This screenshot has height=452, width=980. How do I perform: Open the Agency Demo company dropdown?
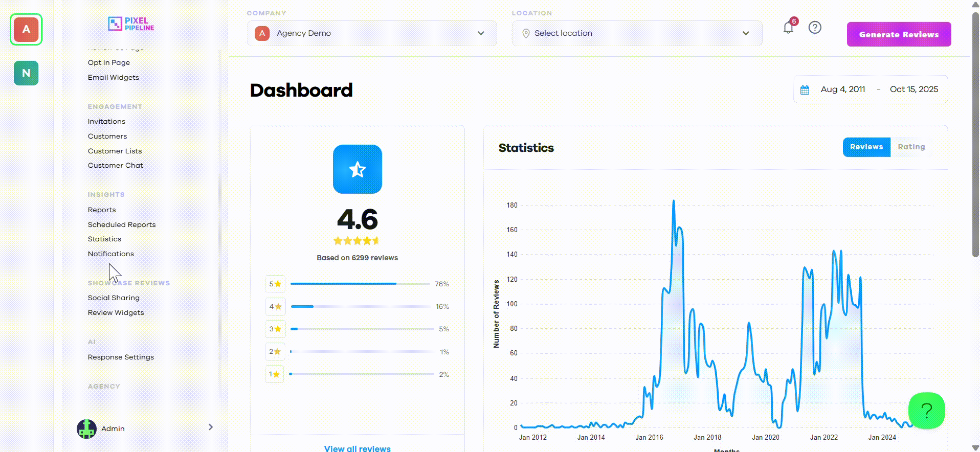click(372, 33)
